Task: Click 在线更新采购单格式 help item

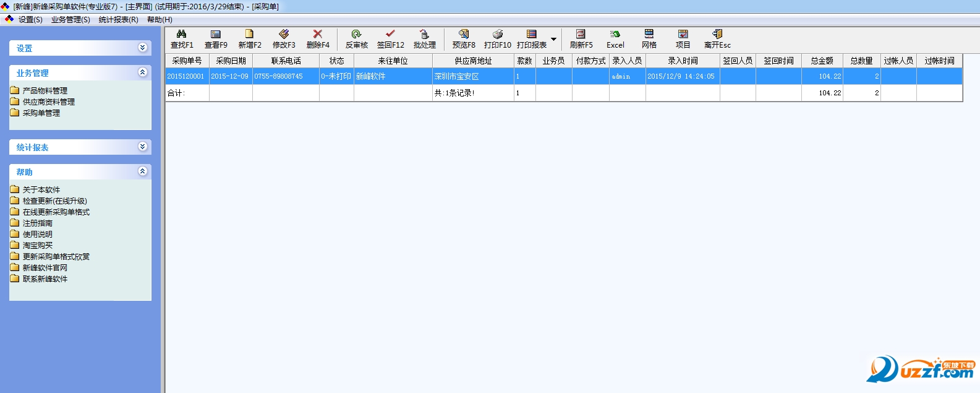Action: (56, 212)
